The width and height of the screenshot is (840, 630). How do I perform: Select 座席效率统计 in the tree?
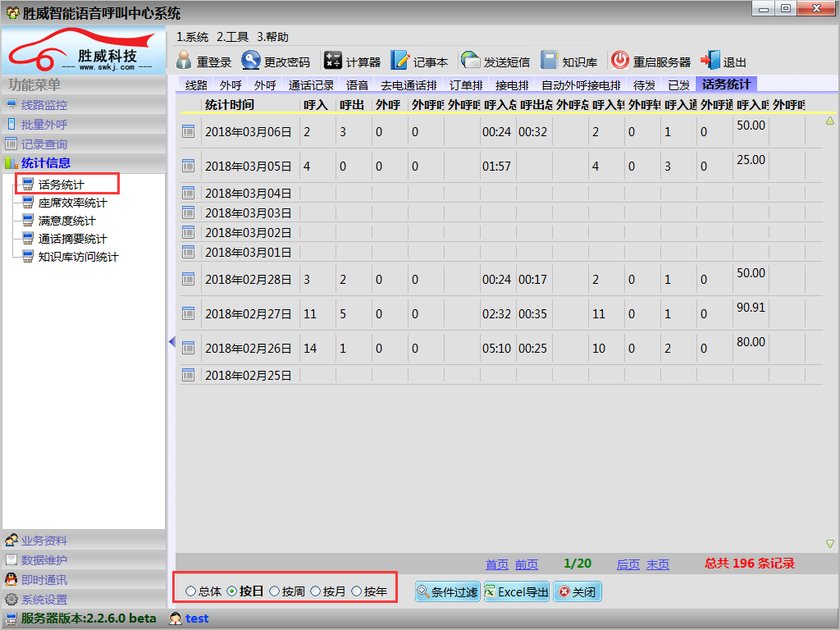[x=72, y=203]
